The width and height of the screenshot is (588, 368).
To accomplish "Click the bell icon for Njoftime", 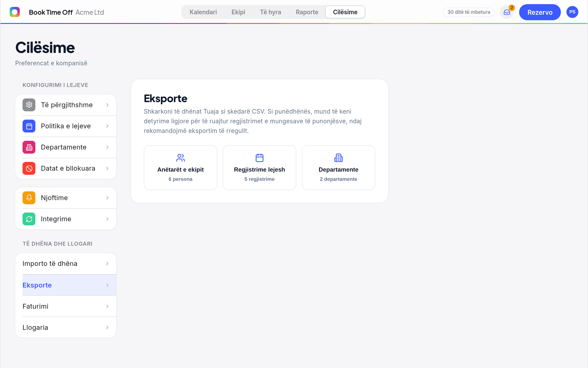I will 29,198.
